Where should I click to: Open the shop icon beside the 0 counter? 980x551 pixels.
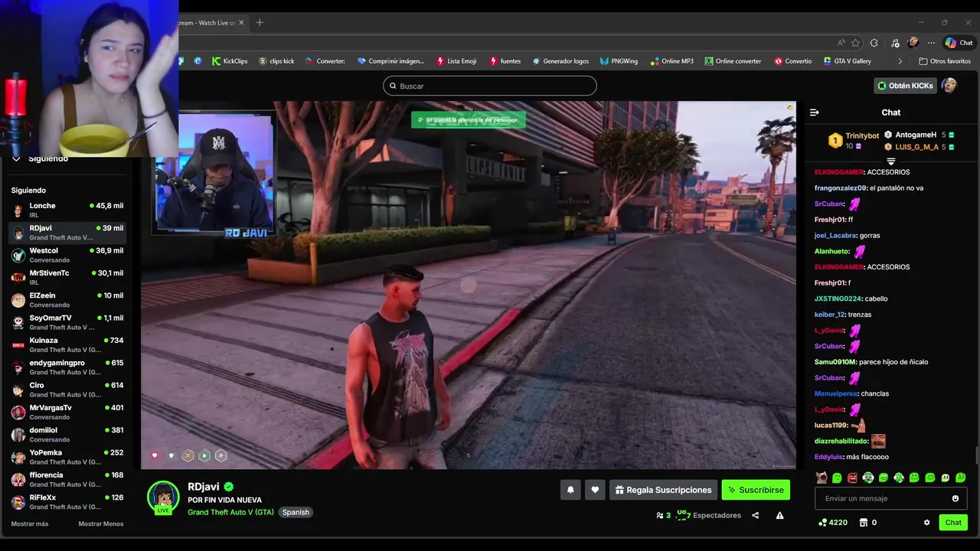863,523
